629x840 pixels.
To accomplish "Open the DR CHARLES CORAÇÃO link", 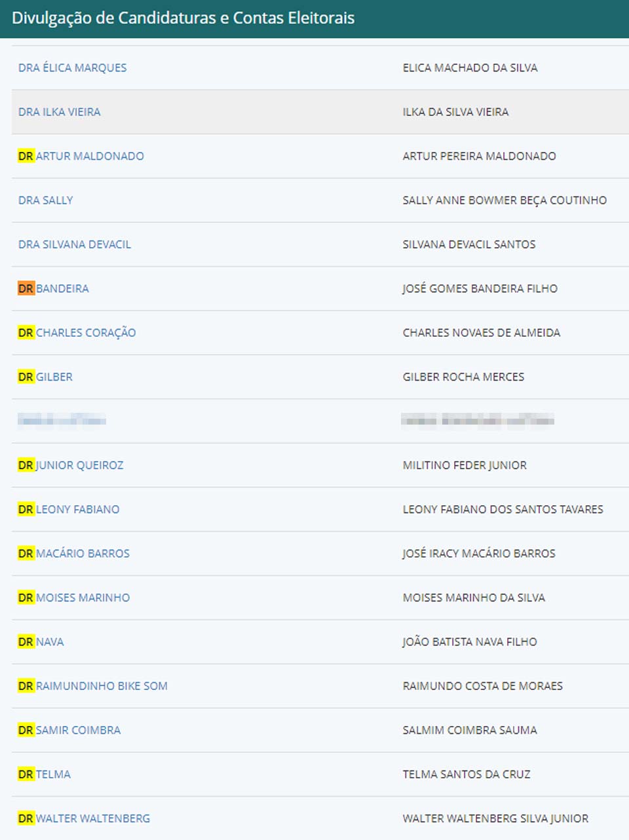I will pyautogui.click(x=77, y=333).
